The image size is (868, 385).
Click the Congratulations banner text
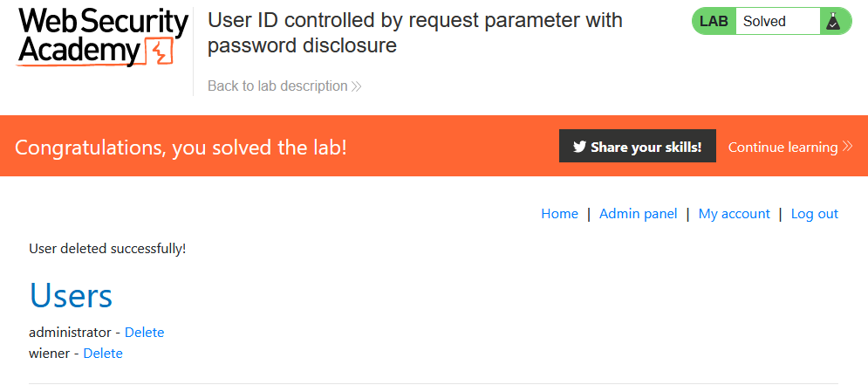click(181, 148)
